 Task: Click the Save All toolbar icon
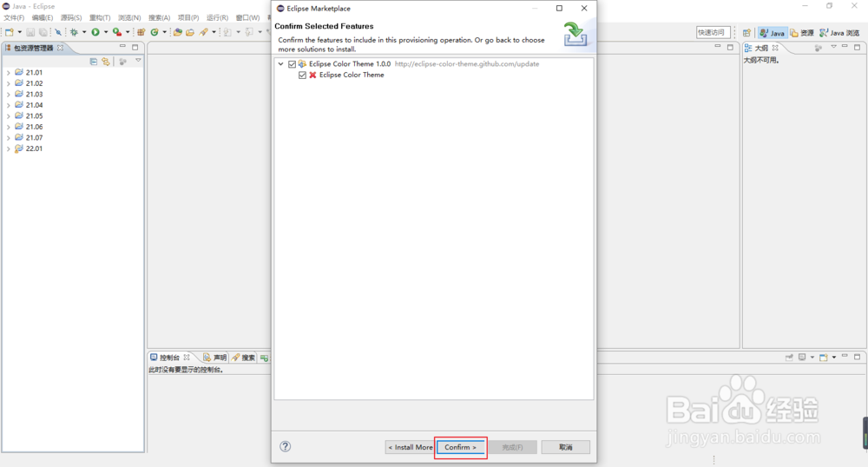click(x=43, y=32)
